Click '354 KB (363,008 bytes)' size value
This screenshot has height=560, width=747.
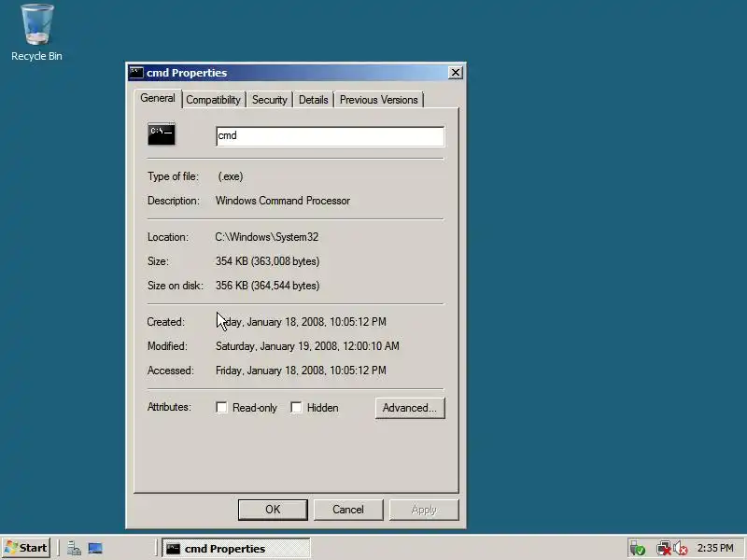tap(268, 261)
